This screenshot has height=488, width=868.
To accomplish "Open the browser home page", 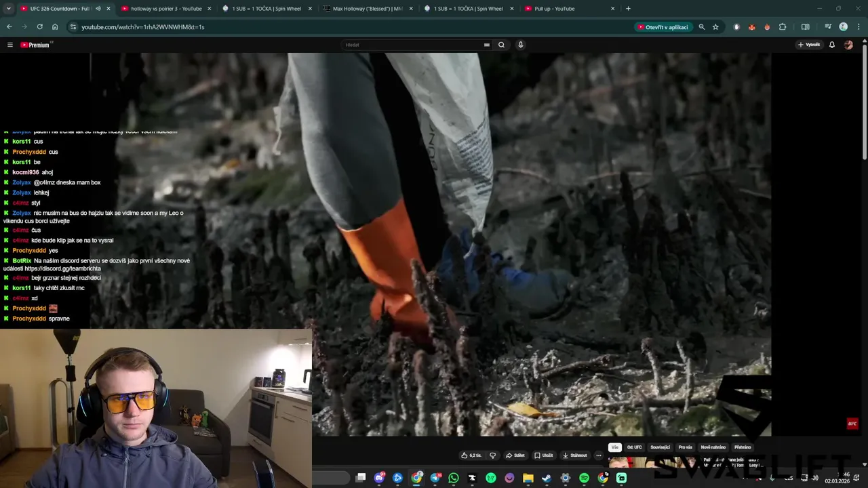I will [55, 27].
